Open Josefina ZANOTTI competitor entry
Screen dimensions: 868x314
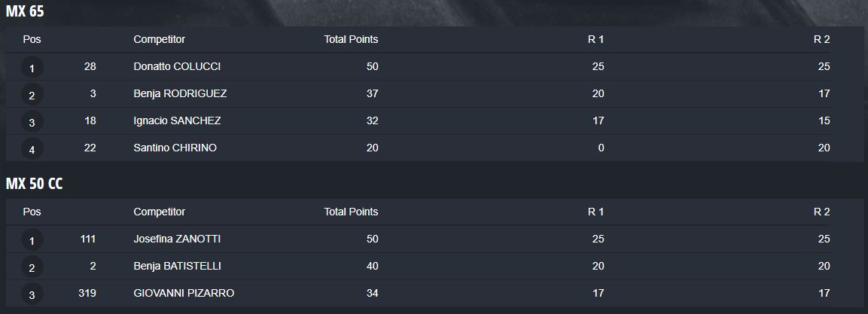point(177,239)
